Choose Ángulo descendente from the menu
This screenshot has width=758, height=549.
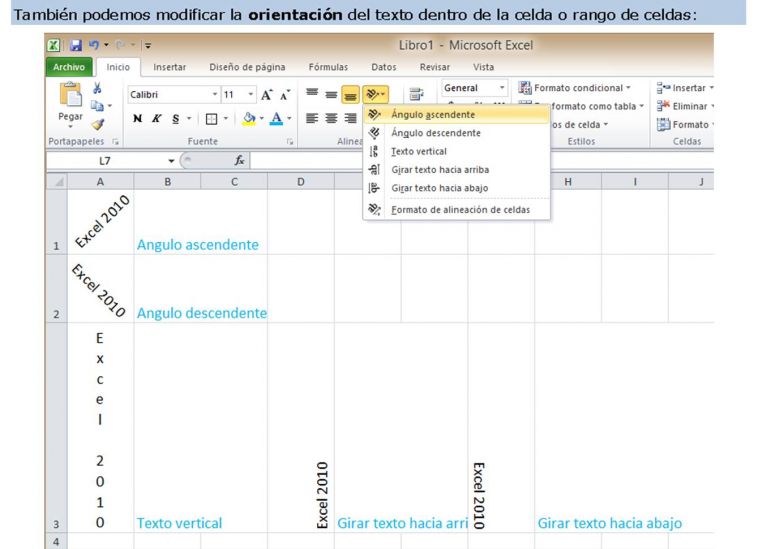(457, 133)
